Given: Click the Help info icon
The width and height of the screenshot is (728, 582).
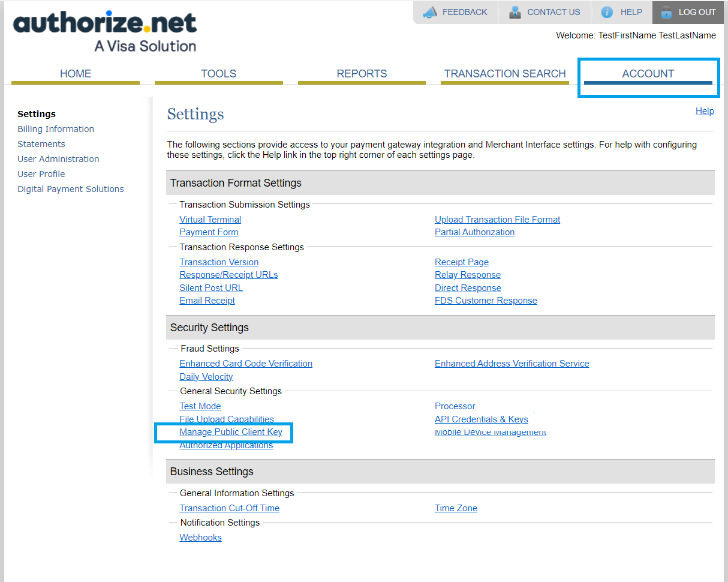Looking at the screenshot, I should [607, 12].
